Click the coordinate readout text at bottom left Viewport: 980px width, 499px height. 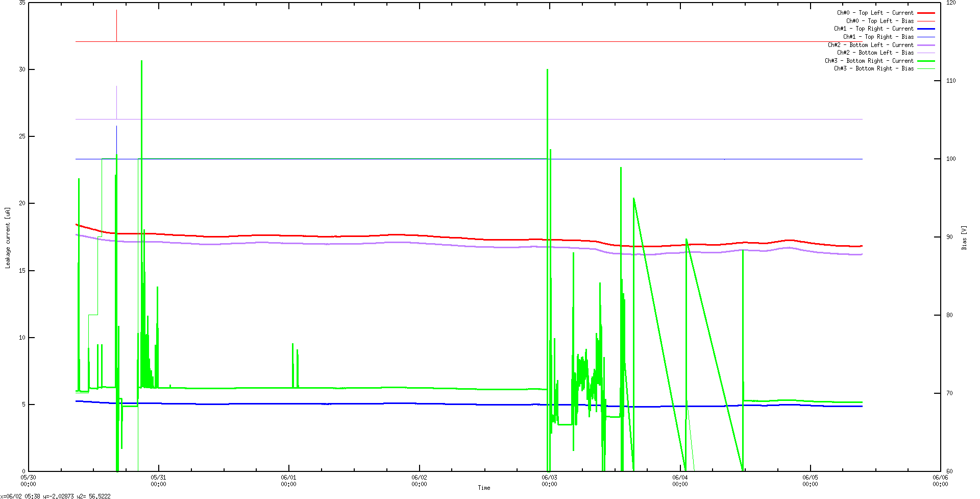[x=56, y=495]
